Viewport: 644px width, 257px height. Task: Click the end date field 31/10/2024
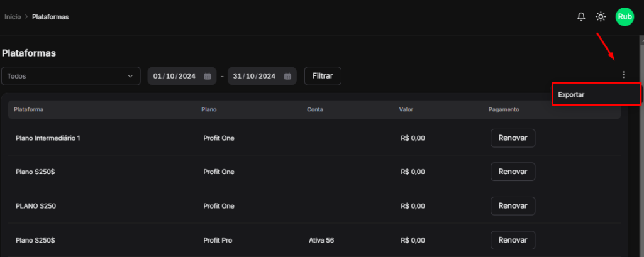pos(254,76)
